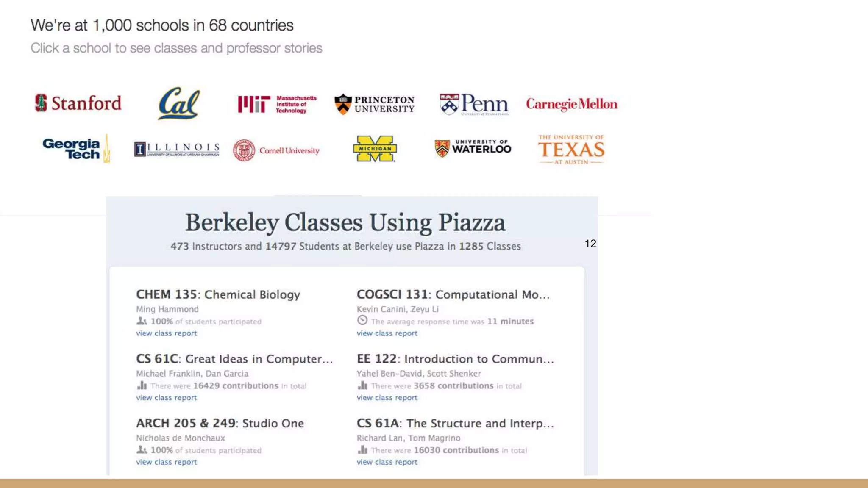The width and height of the screenshot is (868, 488).
Task: Open the MIT school logo
Action: pyautogui.click(x=277, y=104)
